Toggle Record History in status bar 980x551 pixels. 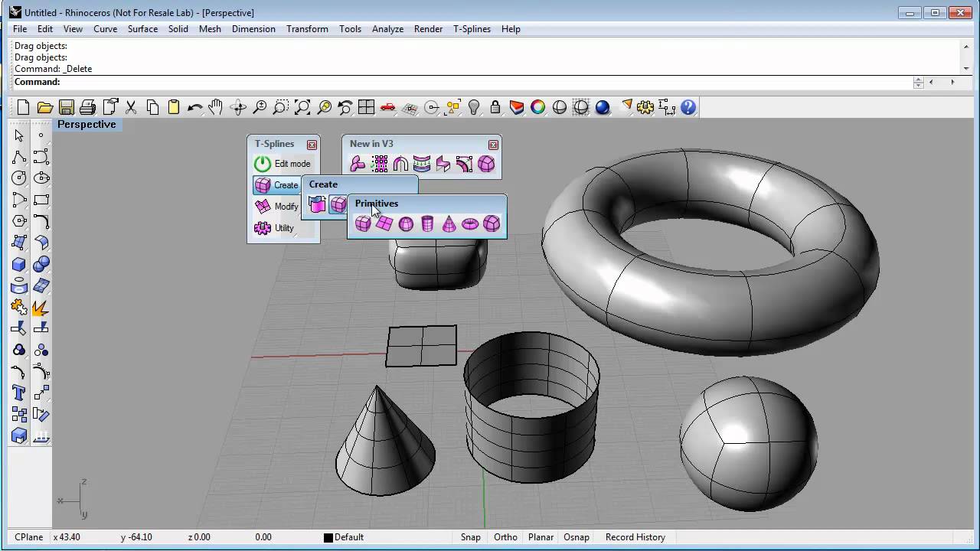[635, 537]
